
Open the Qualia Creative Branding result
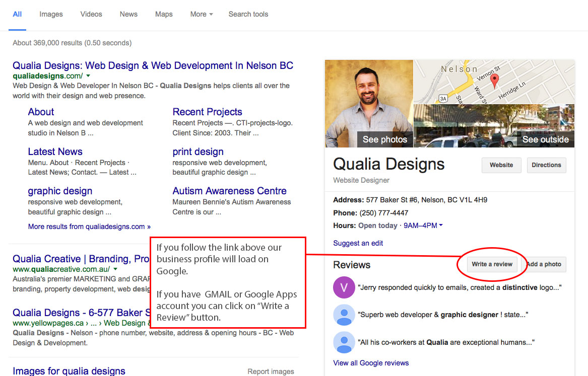81,259
